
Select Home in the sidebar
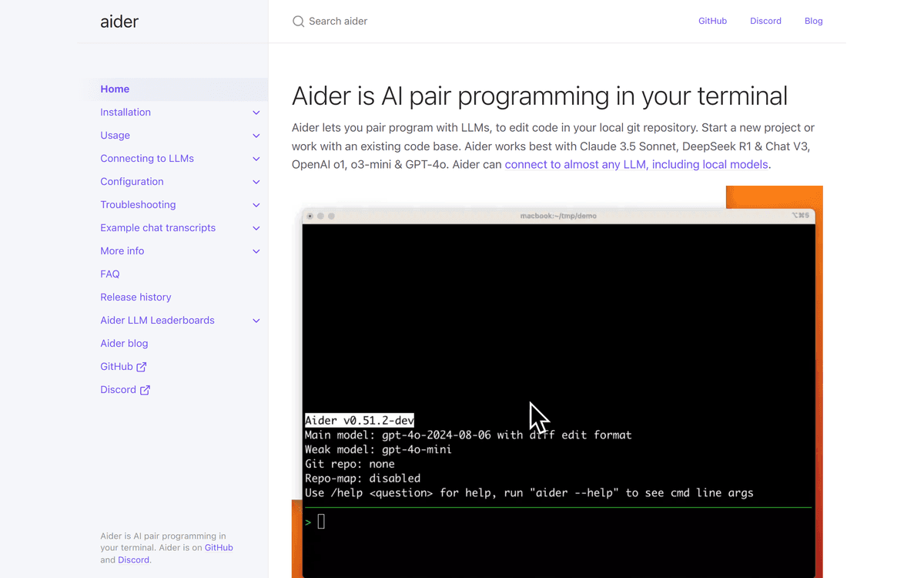pyautogui.click(x=115, y=89)
